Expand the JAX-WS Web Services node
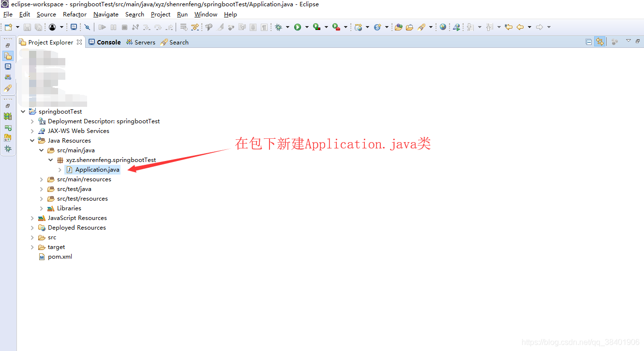This screenshot has width=644, height=351. point(32,131)
